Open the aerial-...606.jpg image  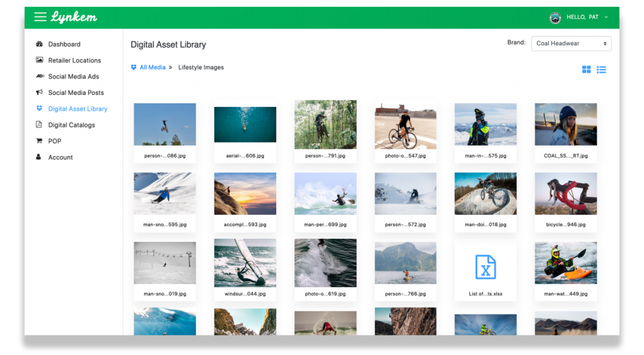(245, 124)
